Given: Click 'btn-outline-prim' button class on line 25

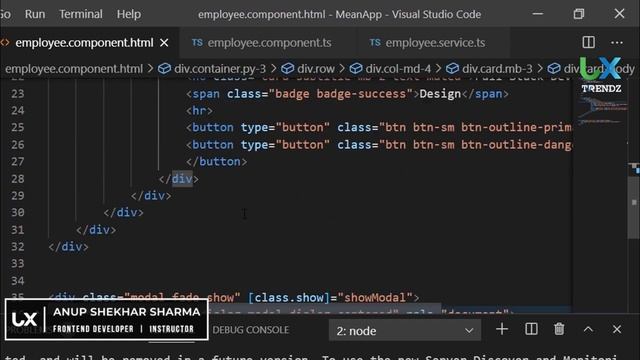Looking at the screenshot, I should tap(516, 127).
